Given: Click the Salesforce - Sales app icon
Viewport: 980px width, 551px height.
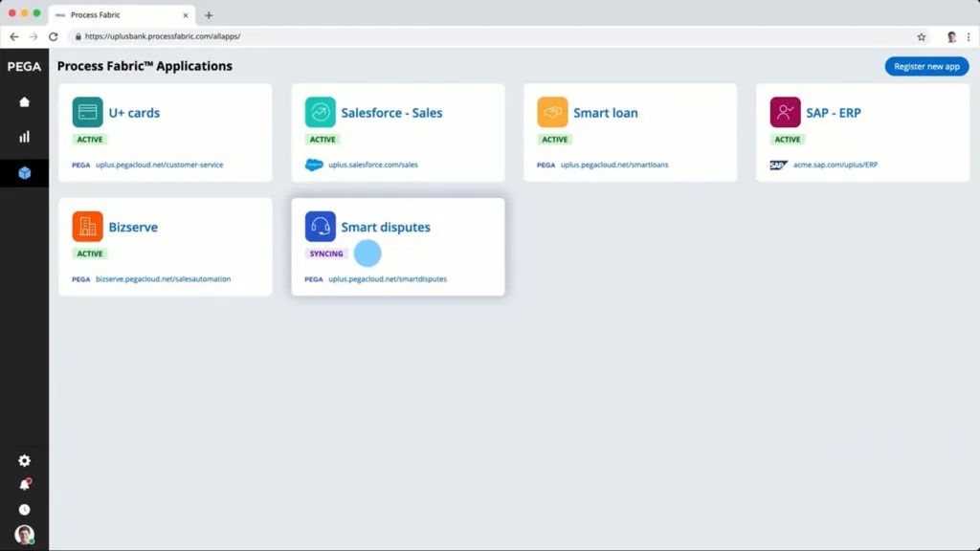Looking at the screenshot, I should click(320, 113).
